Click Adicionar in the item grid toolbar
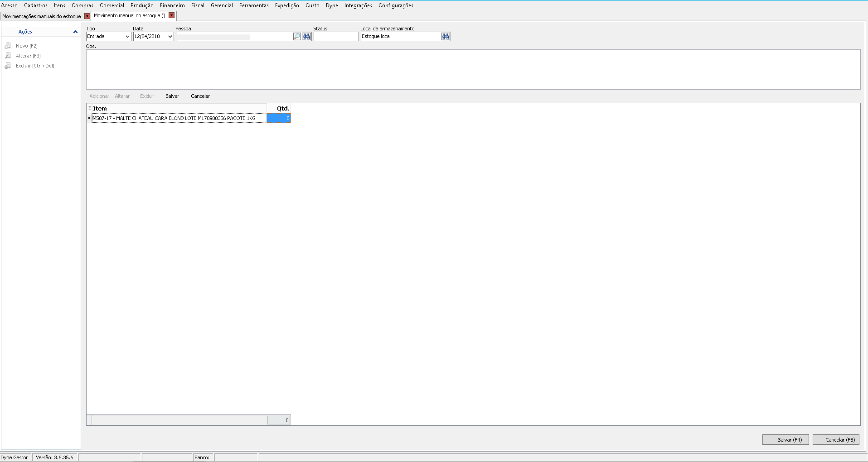 [x=99, y=96]
